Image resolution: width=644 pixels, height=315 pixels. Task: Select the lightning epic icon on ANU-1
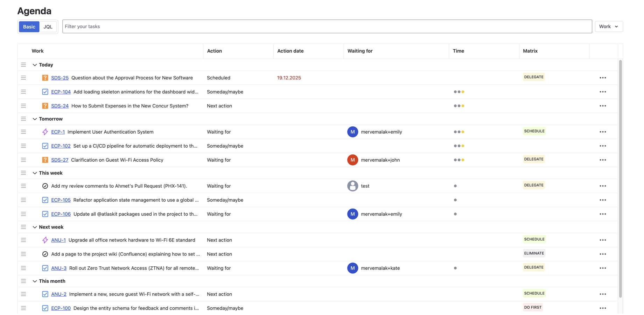[x=45, y=240]
